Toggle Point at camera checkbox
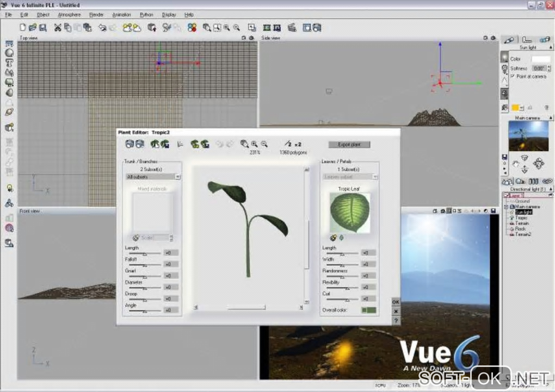The height and width of the screenshot is (392, 555). coord(512,77)
